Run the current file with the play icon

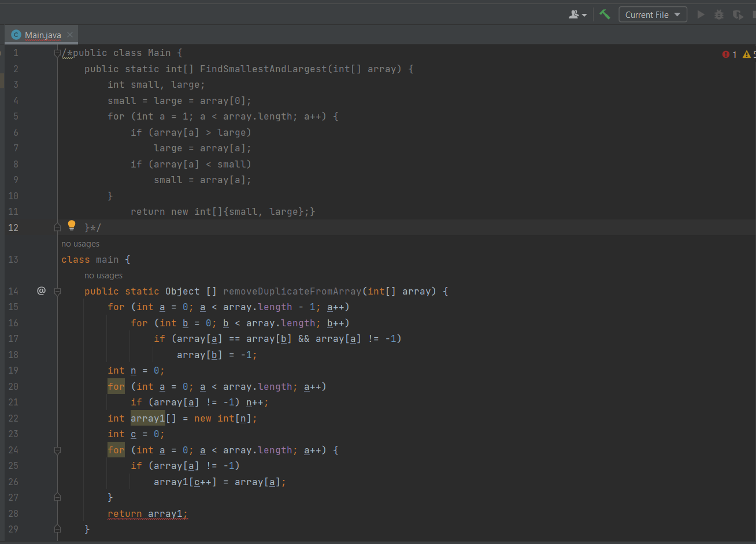click(701, 14)
